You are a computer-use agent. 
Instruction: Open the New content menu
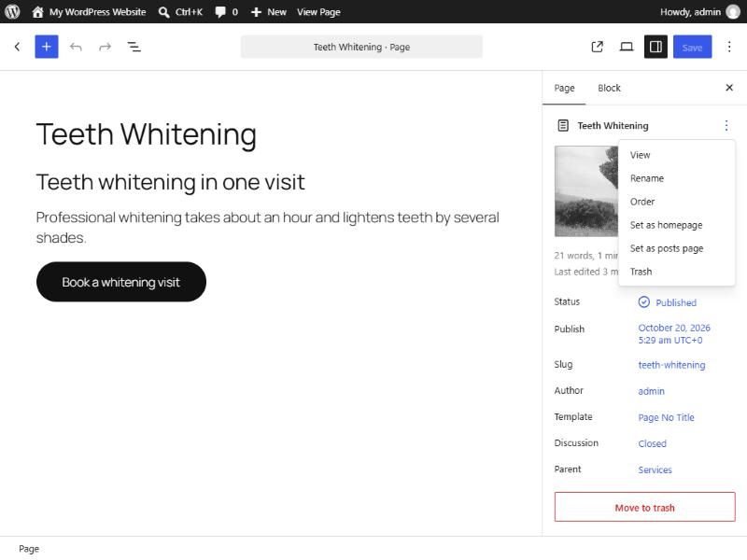tap(268, 12)
